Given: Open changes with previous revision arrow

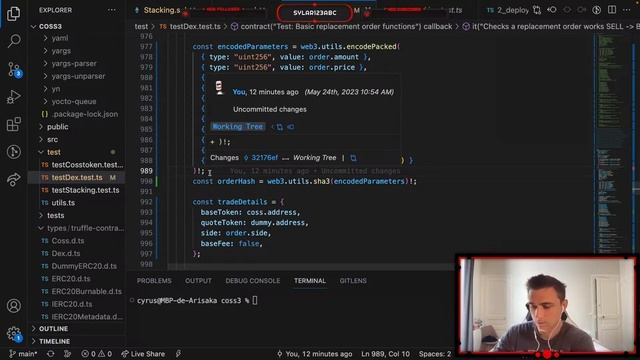Looking at the screenshot, I should pyautogui.click(x=552, y=10).
